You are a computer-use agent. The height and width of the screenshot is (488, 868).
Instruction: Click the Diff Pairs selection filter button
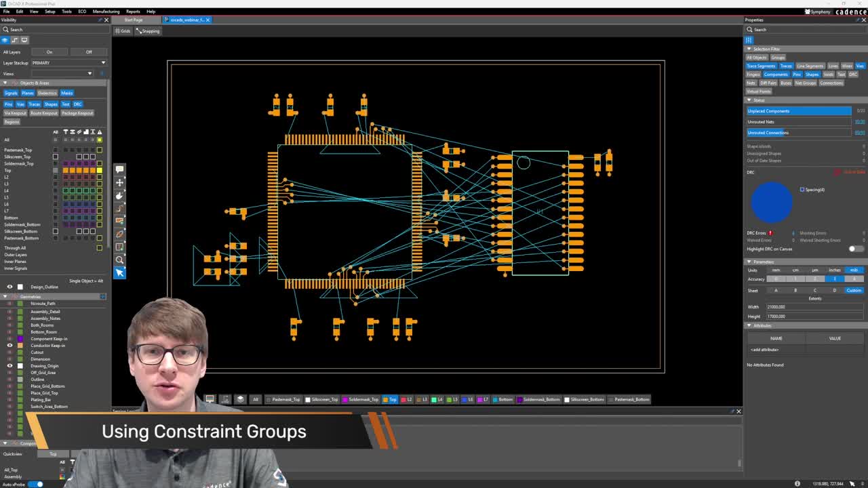pyautogui.click(x=768, y=83)
